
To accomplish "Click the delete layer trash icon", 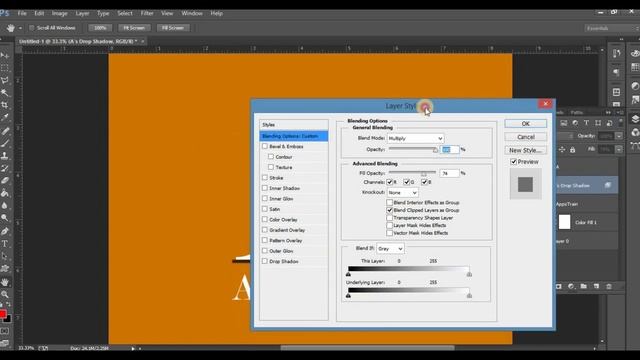I will (x=609, y=287).
